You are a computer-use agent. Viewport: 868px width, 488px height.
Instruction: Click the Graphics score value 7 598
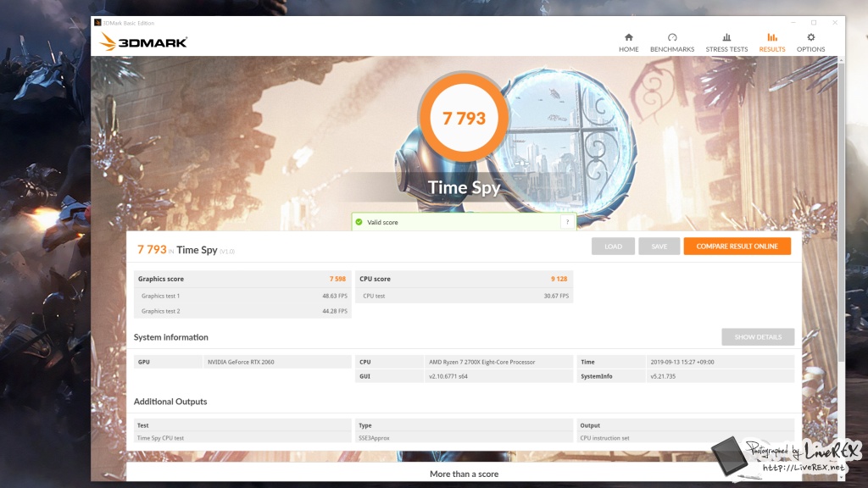pos(337,279)
